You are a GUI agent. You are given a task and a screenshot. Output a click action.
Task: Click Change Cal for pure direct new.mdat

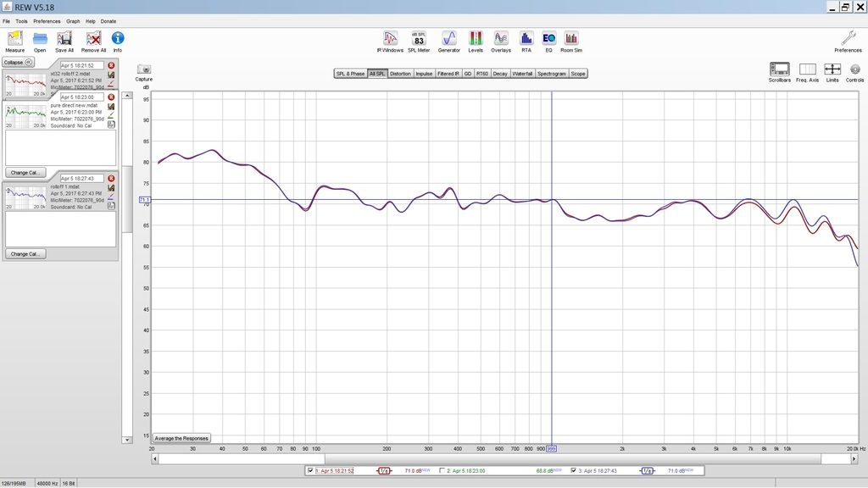click(25, 173)
